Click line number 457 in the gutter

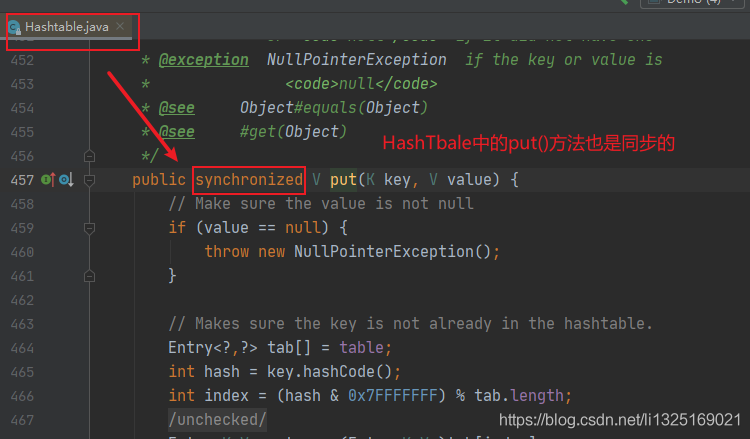tap(22, 180)
